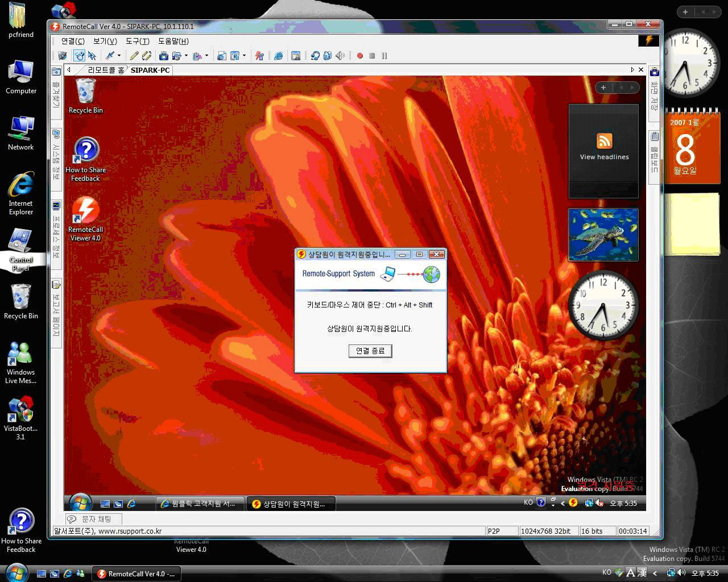Click remote RemoteCall Viewer 4.0 shortcut
Screen dimensions: 728x582
click(85, 219)
